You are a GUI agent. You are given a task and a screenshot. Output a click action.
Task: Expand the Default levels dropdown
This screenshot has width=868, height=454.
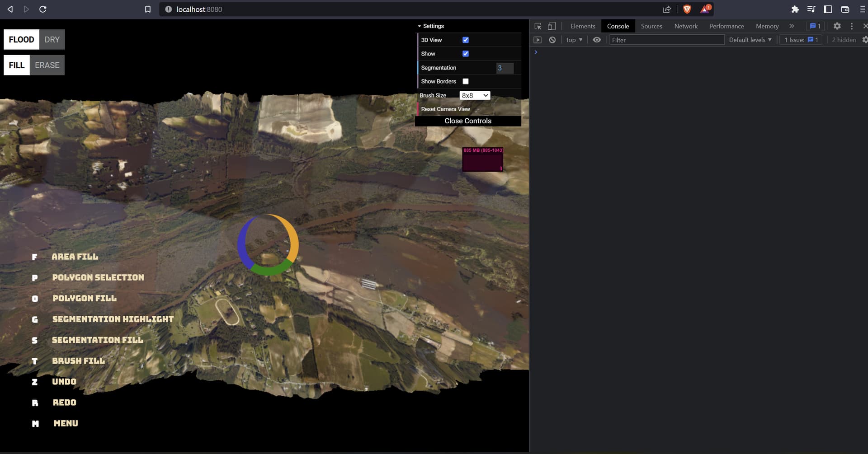coord(750,40)
